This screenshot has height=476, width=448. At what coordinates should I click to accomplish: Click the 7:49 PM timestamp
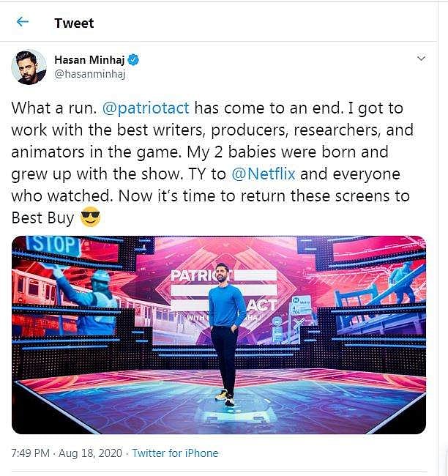click(30, 453)
